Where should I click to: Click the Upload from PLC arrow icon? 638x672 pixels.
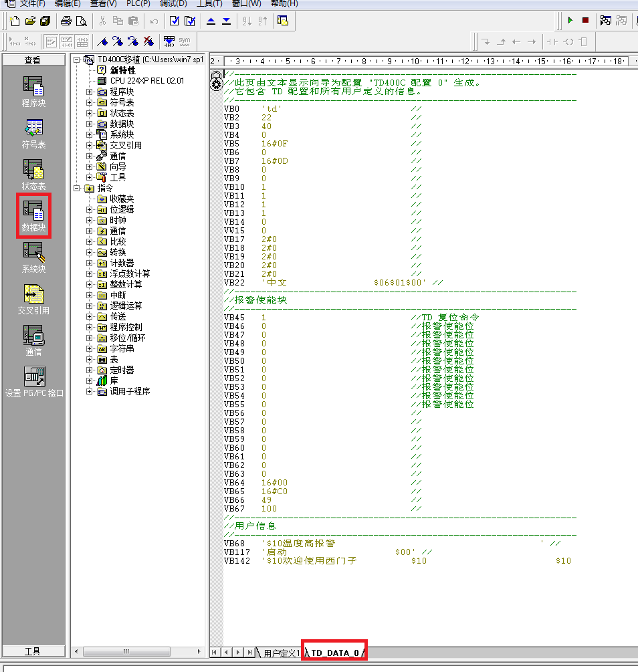pyautogui.click(x=211, y=21)
